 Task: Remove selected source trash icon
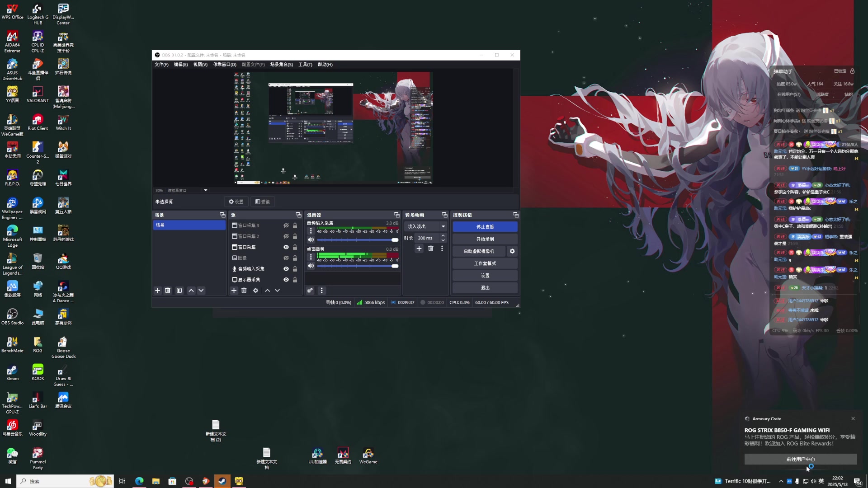click(x=244, y=291)
